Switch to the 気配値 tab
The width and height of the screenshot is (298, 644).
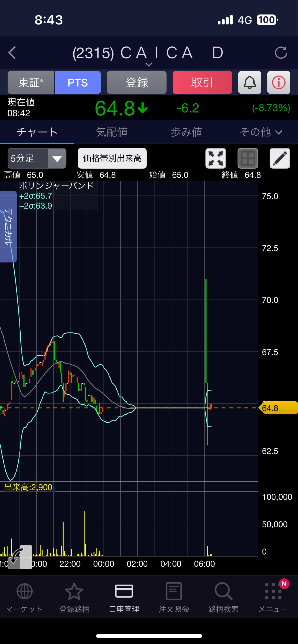coord(112,132)
